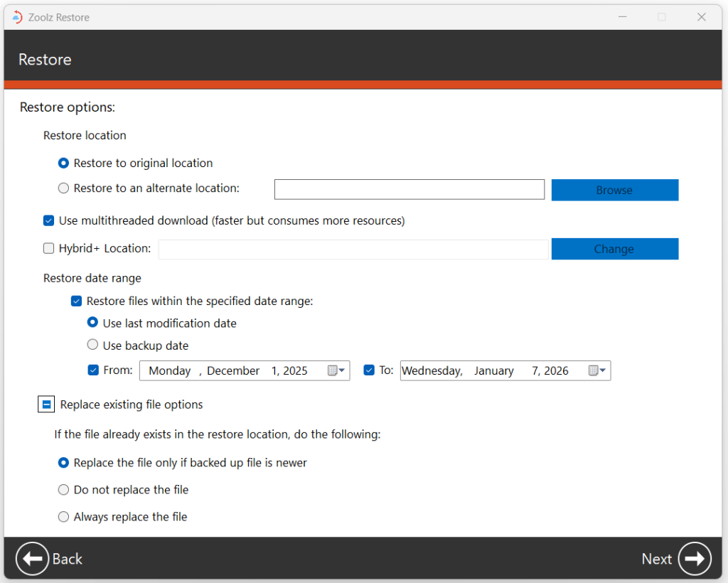Uncheck the To date checkbox

369,370
